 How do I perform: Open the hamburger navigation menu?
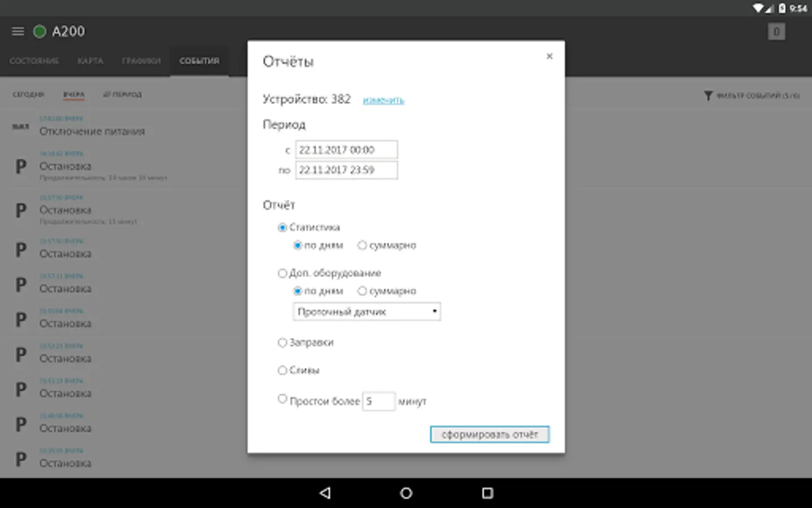click(x=18, y=32)
